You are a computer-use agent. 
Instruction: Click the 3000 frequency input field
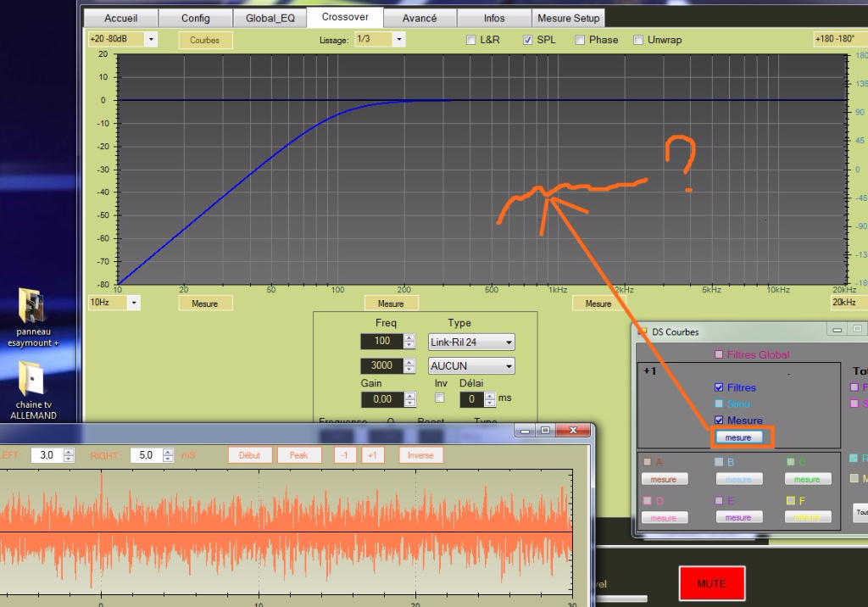(381, 366)
